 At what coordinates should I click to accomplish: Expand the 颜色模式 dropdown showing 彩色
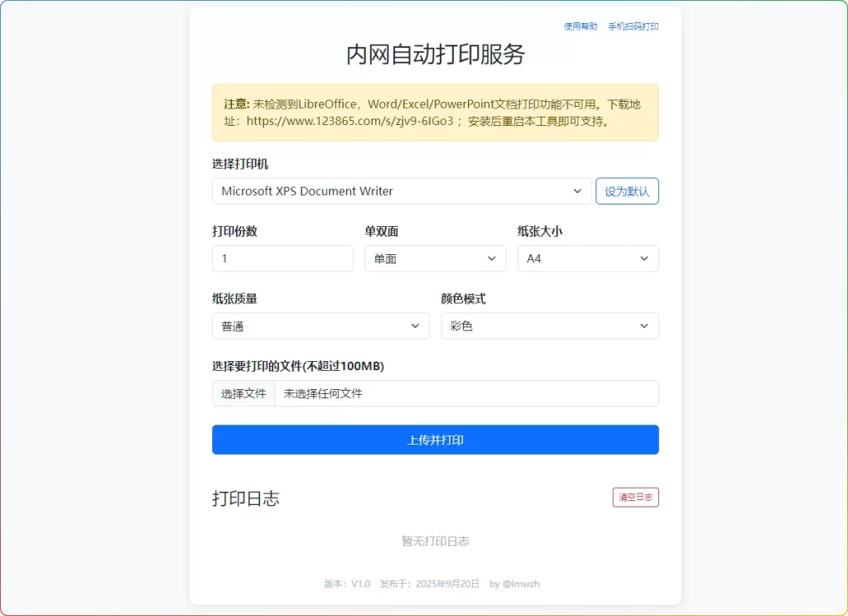(550, 326)
